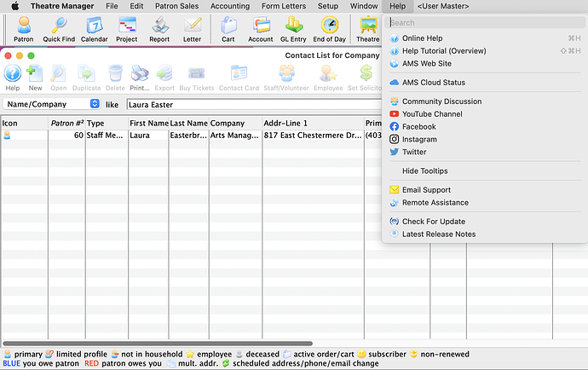Toggle Hide Tooltips option
Viewport: 588px width, 370px height.
pos(485,171)
